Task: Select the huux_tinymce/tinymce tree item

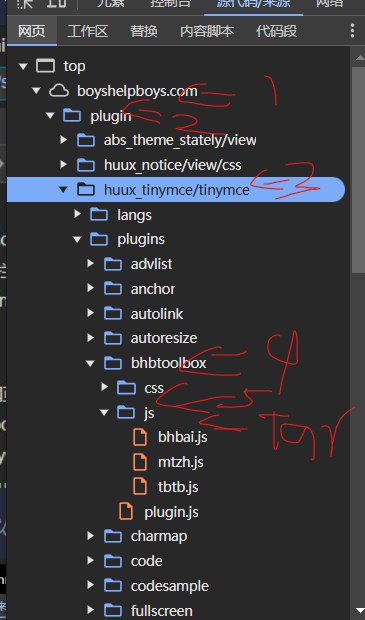Action: 176,190
